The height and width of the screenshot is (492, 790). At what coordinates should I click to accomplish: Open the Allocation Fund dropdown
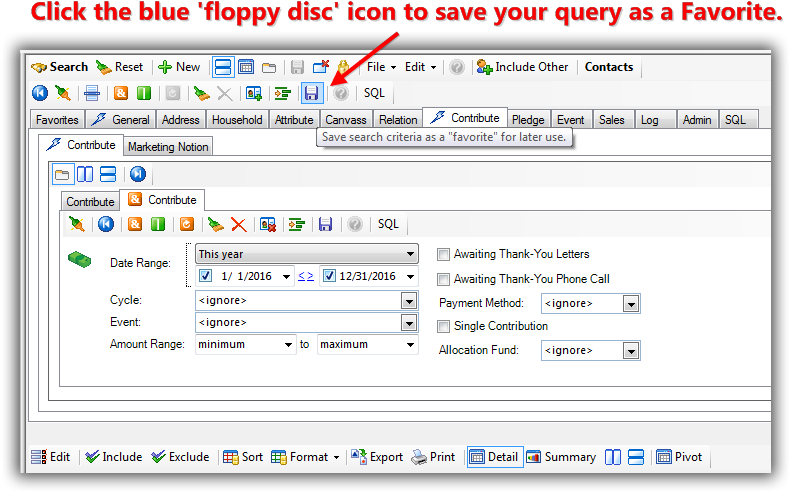click(631, 351)
